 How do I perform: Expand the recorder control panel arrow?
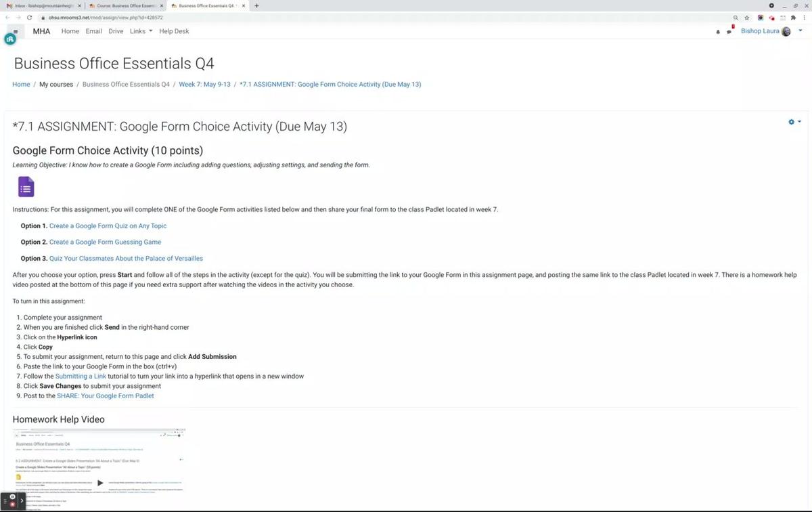22,500
